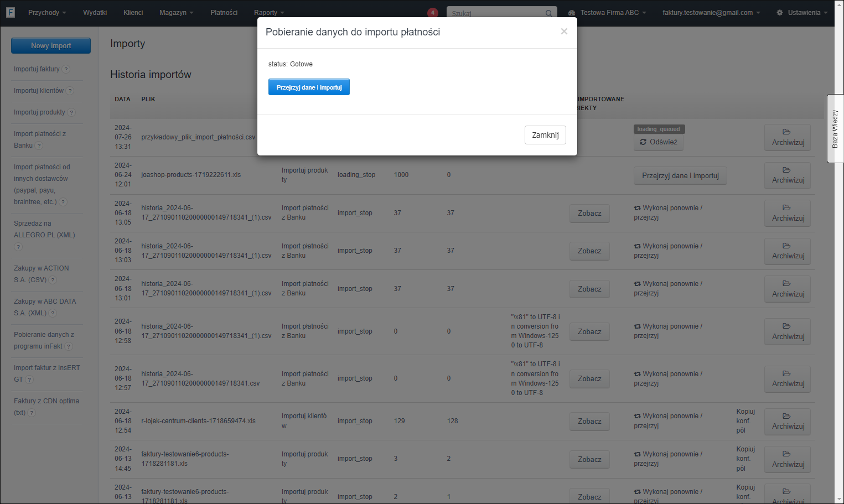Archive the przykładowy_plik_import_płatności.csv import
844x504 pixels.
[788, 137]
